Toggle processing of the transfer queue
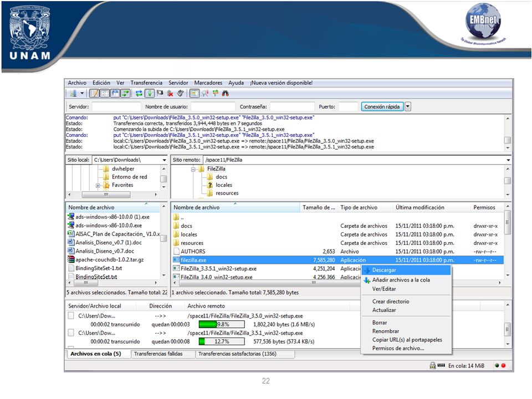 pyautogui.click(x=150, y=93)
